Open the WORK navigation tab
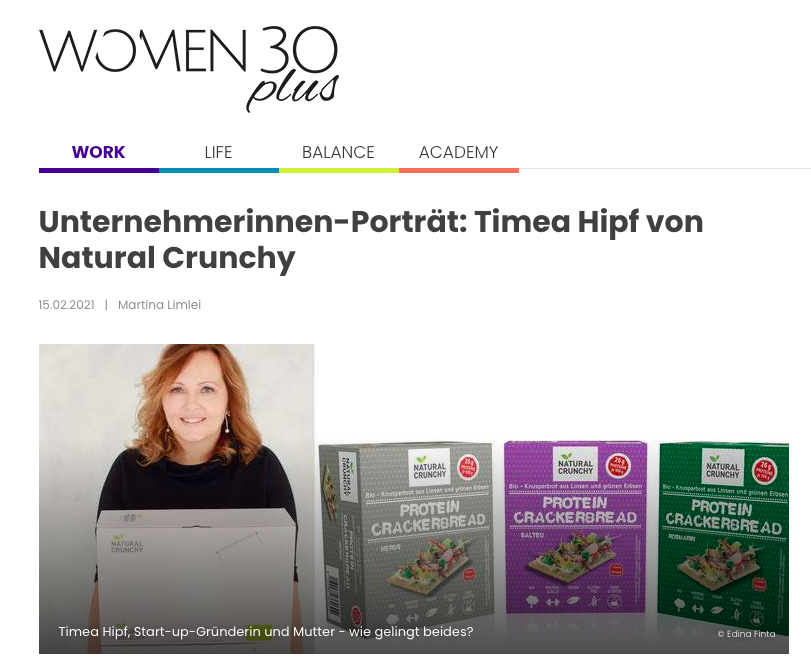Image resolution: width=811 pixels, height=665 pixels. click(x=98, y=152)
